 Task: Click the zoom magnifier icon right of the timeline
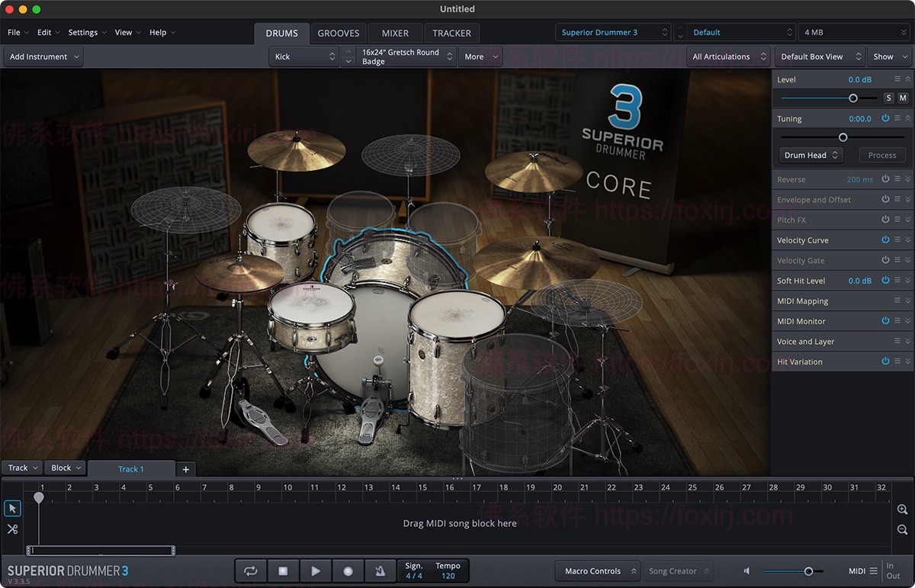tap(901, 508)
